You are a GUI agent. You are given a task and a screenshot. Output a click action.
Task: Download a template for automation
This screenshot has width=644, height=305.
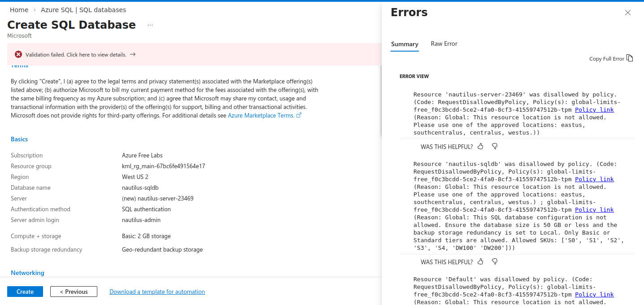(x=157, y=292)
